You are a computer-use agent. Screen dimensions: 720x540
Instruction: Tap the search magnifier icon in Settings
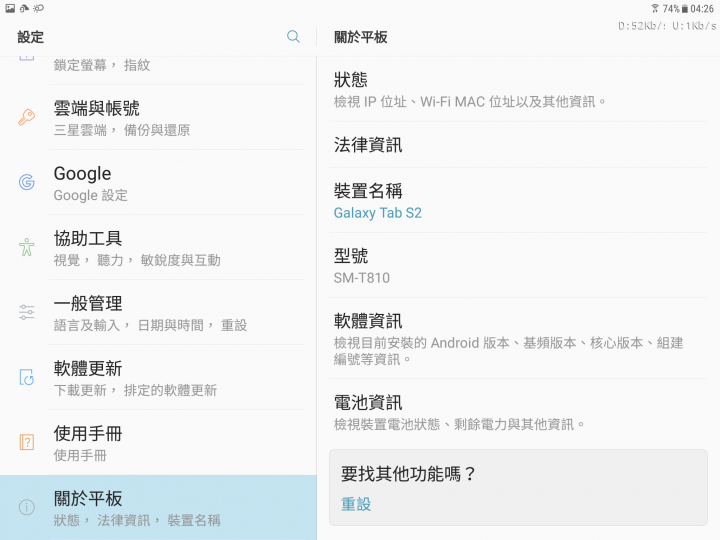pyautogui.click(x=293, y=36)
